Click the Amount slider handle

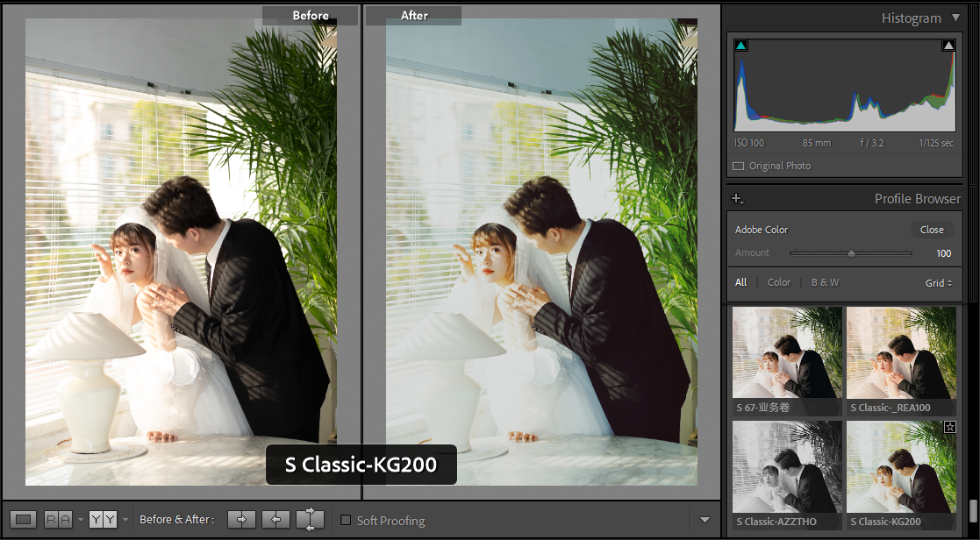click(850, 253)
